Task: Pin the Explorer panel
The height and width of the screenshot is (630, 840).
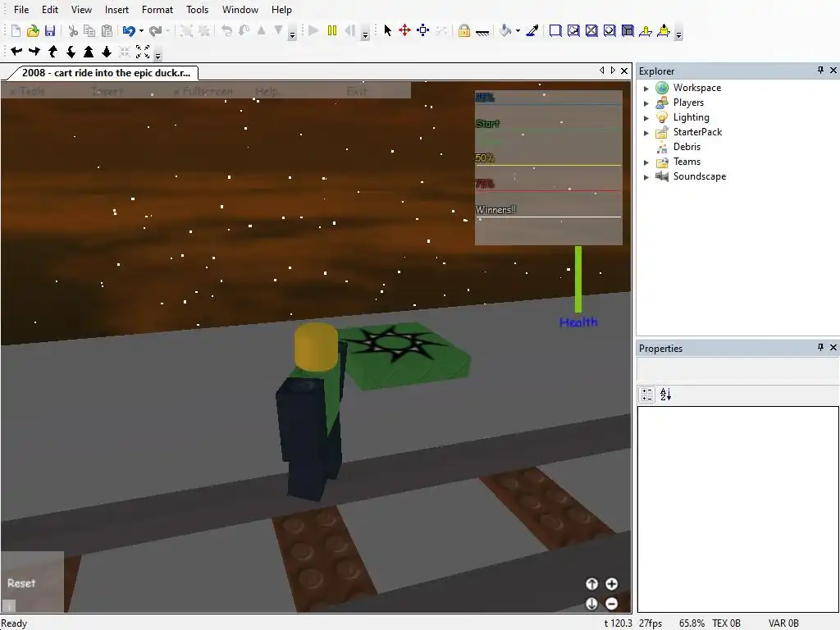Action: [820, 71]
